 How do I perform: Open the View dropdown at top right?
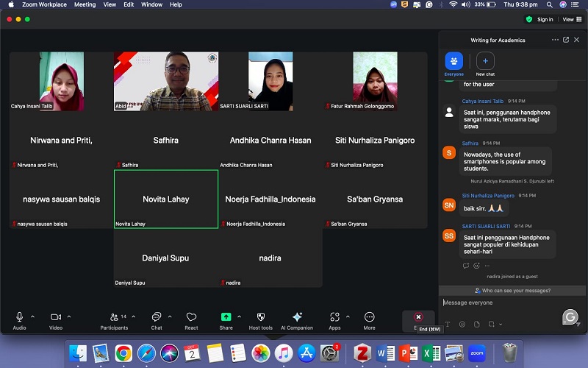[x=570, y=19]
